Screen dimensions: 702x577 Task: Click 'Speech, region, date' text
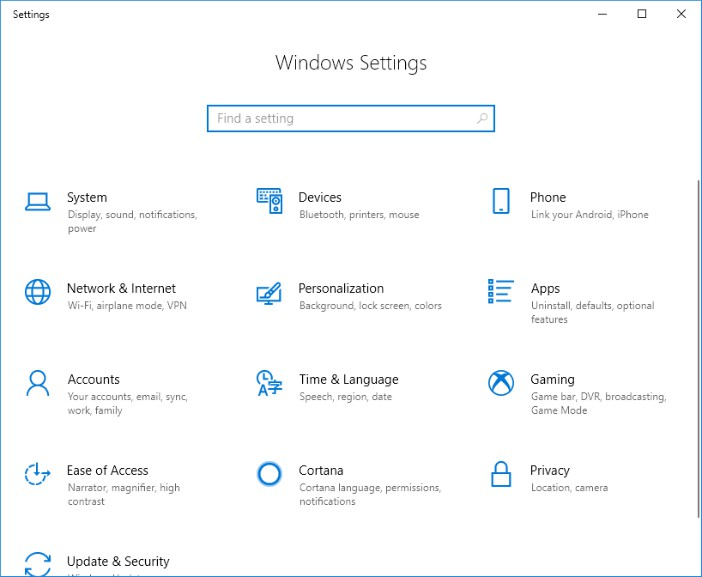point(346,397)
